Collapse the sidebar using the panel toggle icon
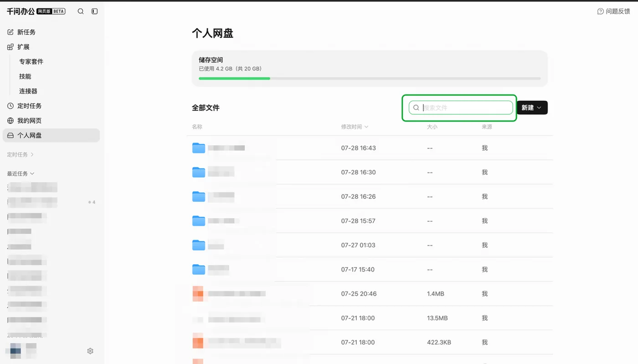 pos(95,11)
